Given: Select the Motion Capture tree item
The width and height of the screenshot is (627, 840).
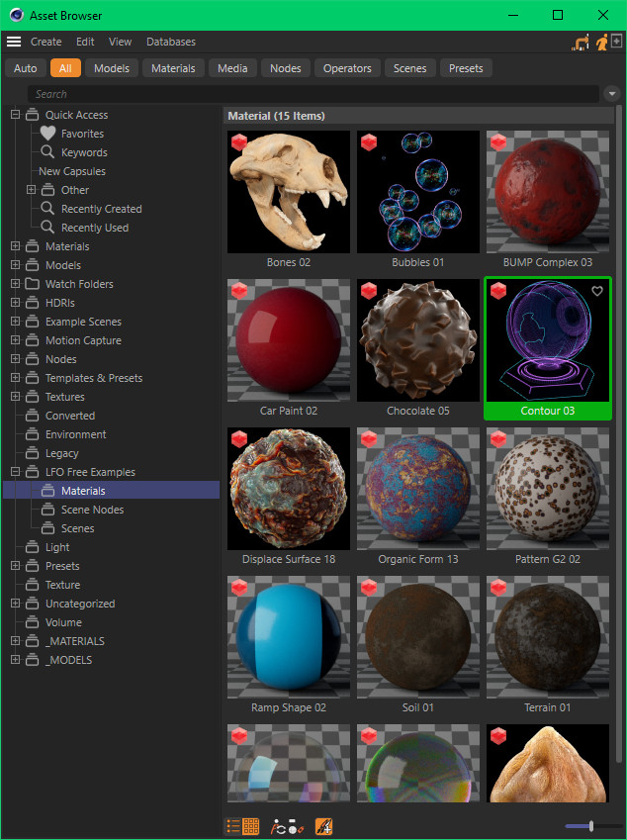Looking at the screenshot, I should pos(83,340).
